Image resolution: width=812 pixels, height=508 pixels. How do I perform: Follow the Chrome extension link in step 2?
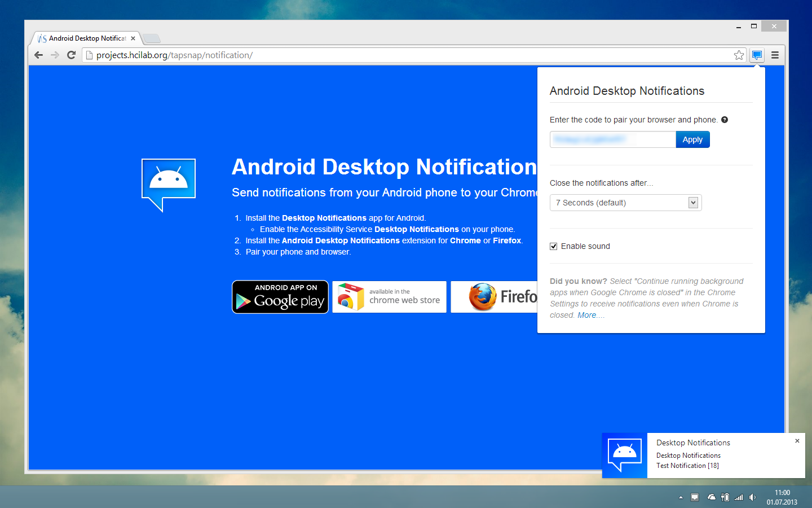coord(465,240)
